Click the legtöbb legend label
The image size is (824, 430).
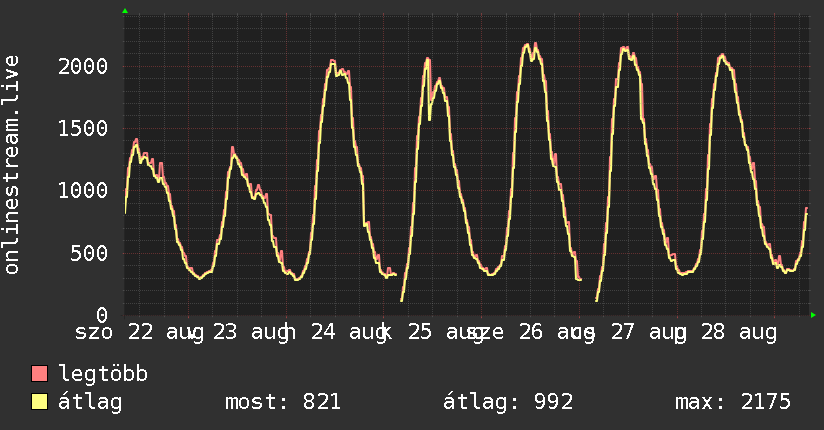click(x=103, y=373)
